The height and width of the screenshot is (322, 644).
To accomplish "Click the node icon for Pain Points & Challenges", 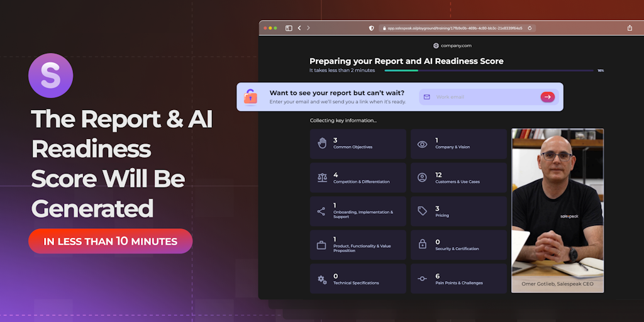I will [x=422, y=279].
